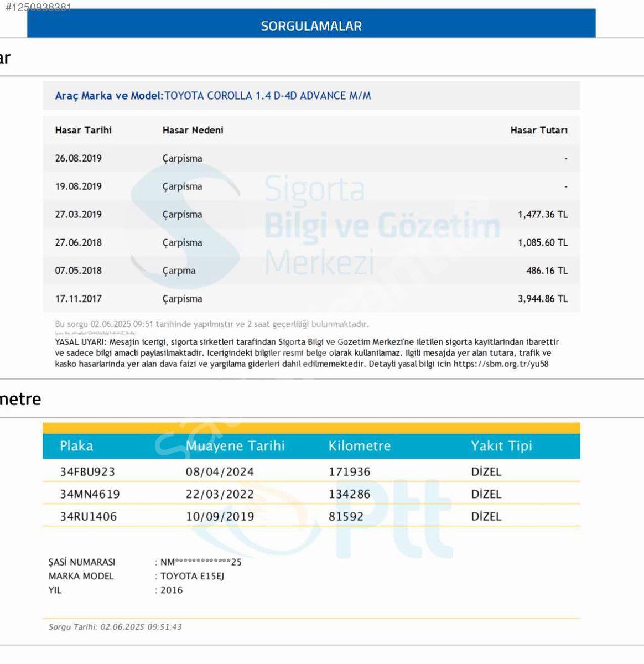
Task: Click the Sorgu Tarihi 02.06.2025 09:51:43 timestamp
Action: tap(115, 627)
